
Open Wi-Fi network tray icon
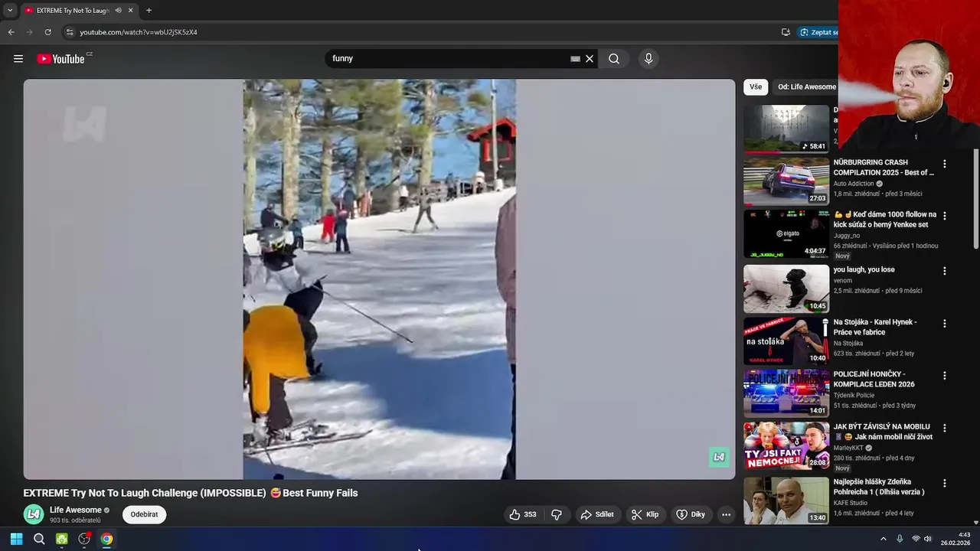pyautogui.click(x=916, y=539)
